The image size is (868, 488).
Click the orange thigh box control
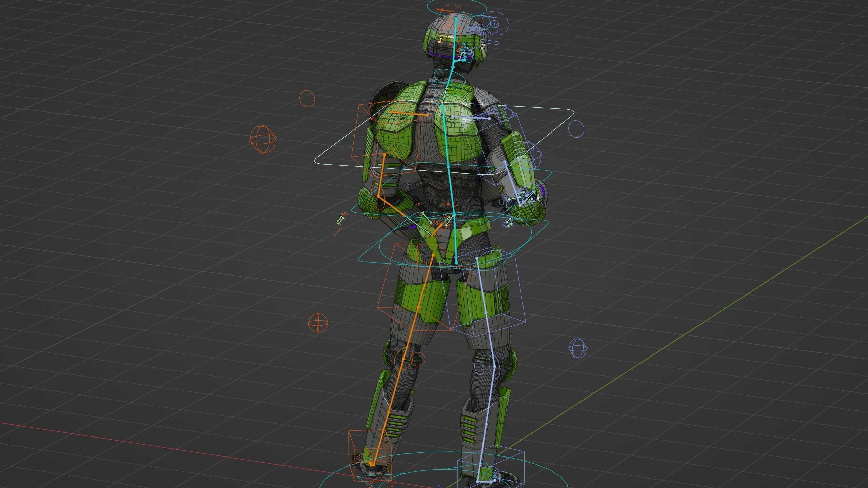click(423, 286)
